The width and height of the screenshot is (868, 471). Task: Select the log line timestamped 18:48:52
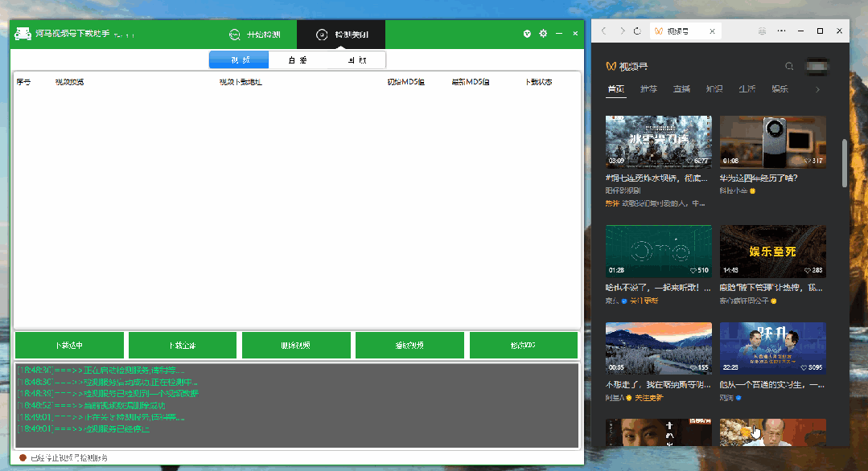tap(92, 405)
